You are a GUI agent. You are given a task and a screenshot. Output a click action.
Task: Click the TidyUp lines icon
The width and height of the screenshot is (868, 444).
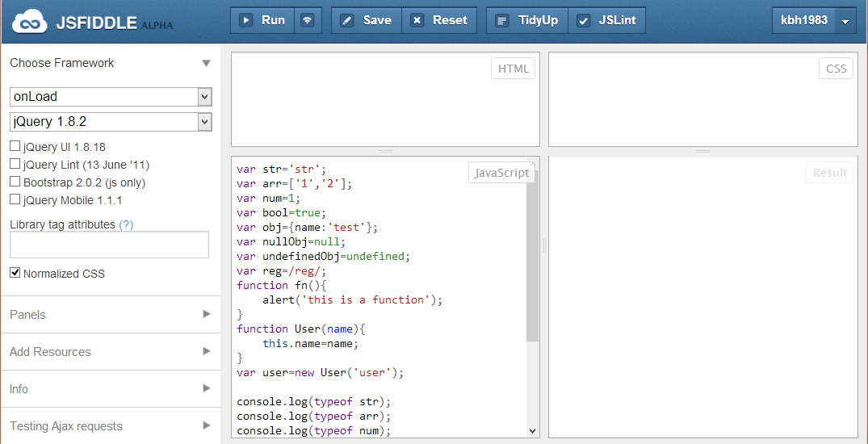coord(502,20)
